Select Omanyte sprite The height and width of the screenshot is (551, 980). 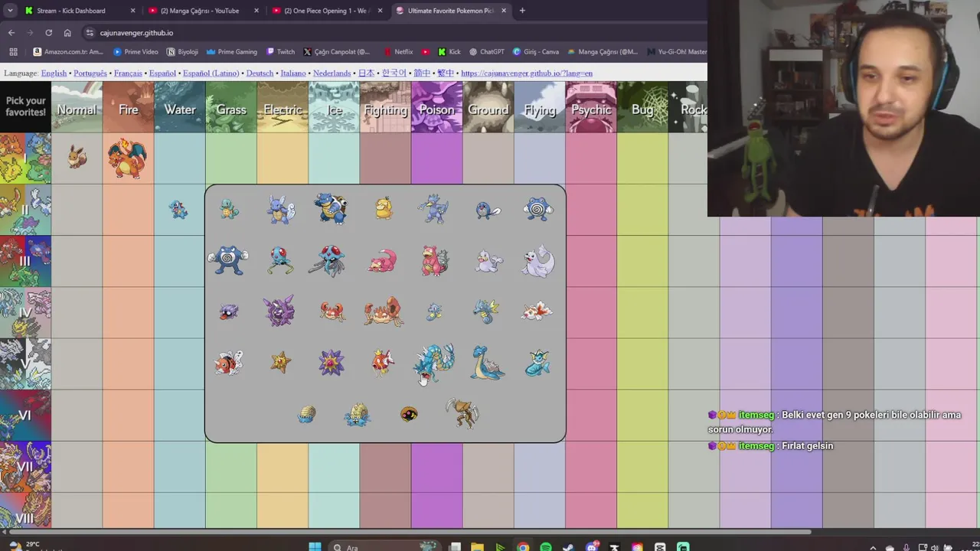[x=306, y=414]
